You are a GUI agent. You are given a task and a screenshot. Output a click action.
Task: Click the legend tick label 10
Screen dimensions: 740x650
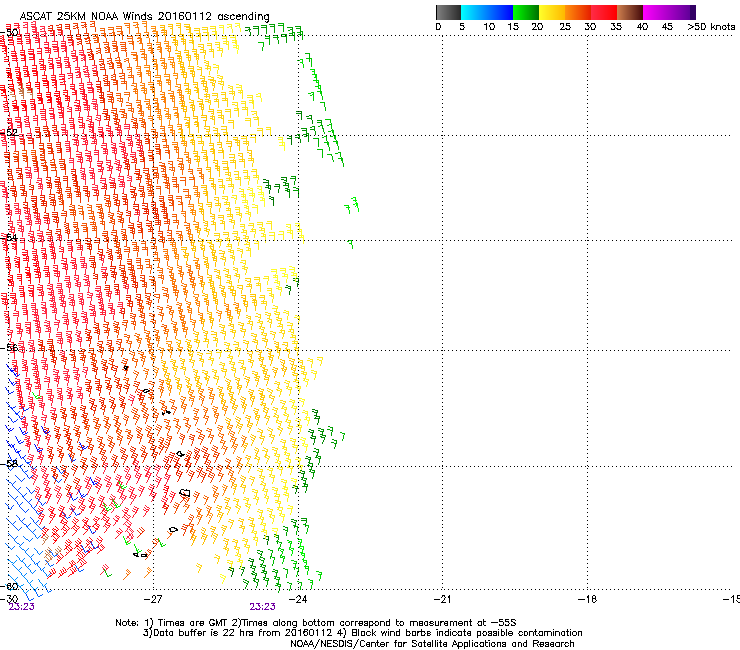pyautogui.click(x=489, y=26)
